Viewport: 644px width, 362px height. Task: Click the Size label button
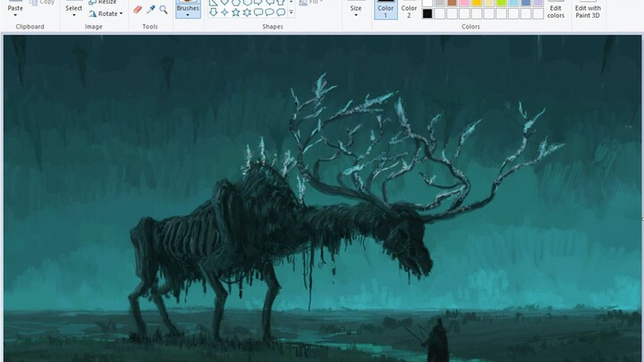(356, 8)
